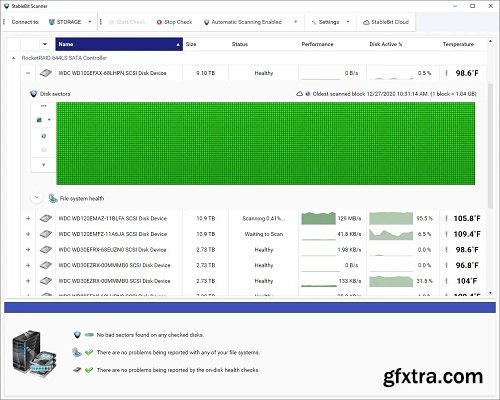The width and height of the screenshot is (500, 400).
Task: Expand the File system health section
Action: click(x=37, y=198)
